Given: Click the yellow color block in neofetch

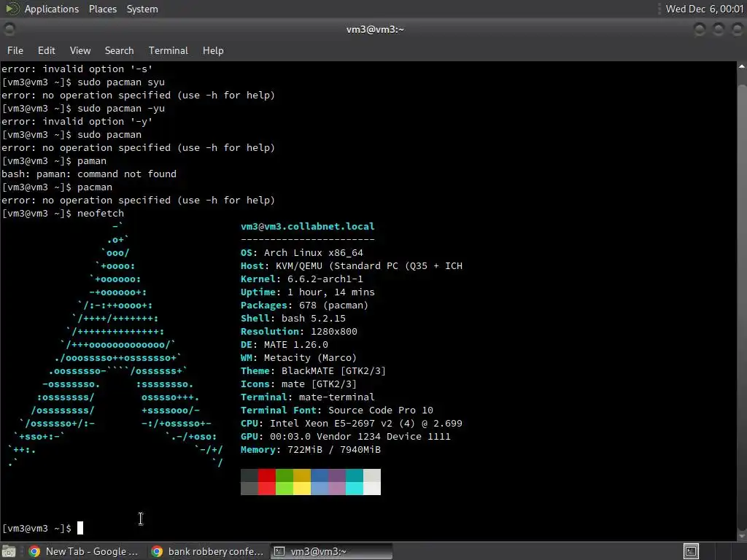Looking at the screenshot, I should coord(302,482).
